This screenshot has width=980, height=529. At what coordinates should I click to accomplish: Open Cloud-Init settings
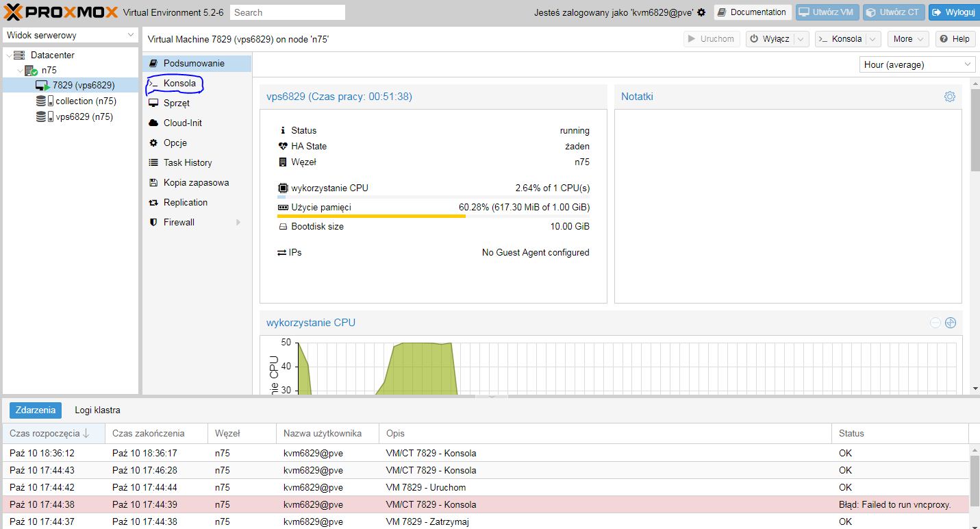pos(182,123)
